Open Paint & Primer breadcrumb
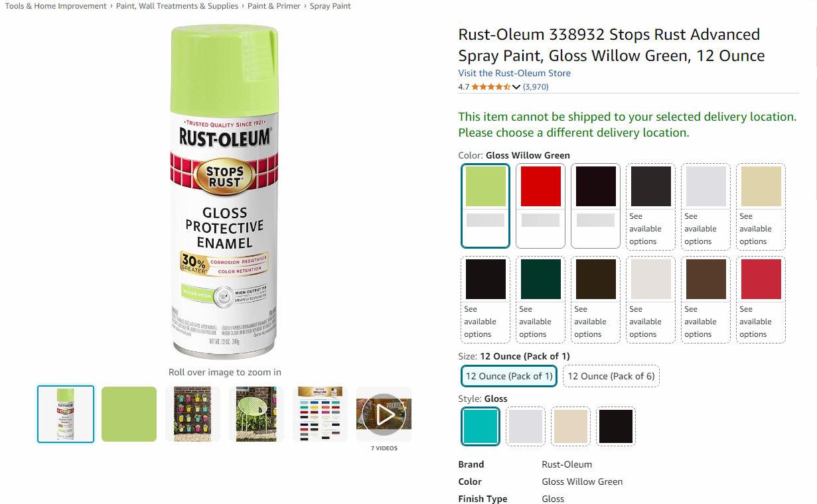 pyautogui.click(x=274, y=6)
